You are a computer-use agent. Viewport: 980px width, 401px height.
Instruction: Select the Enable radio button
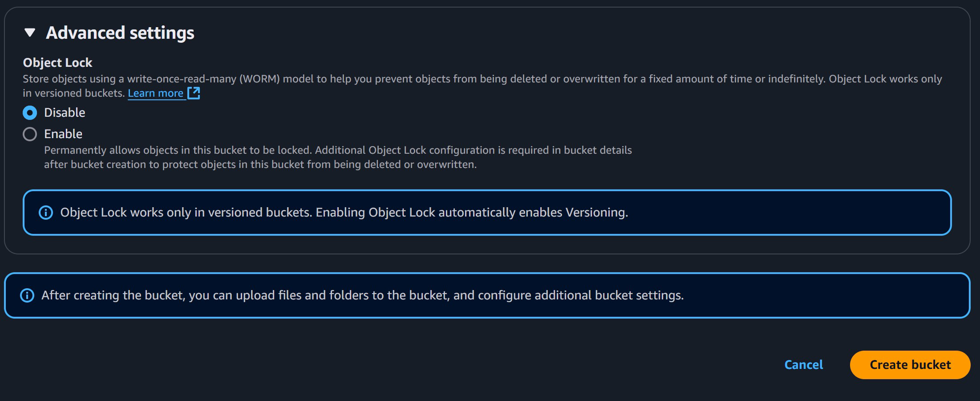pyautogui.click(x=30, y=134)
